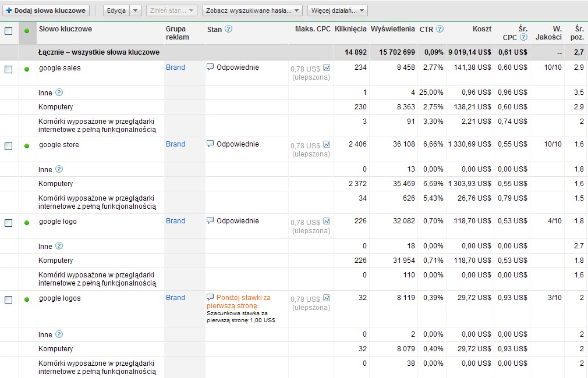Open Brand ad group for google logos
The height and width of the screenshot is (378, 588).
175,297
